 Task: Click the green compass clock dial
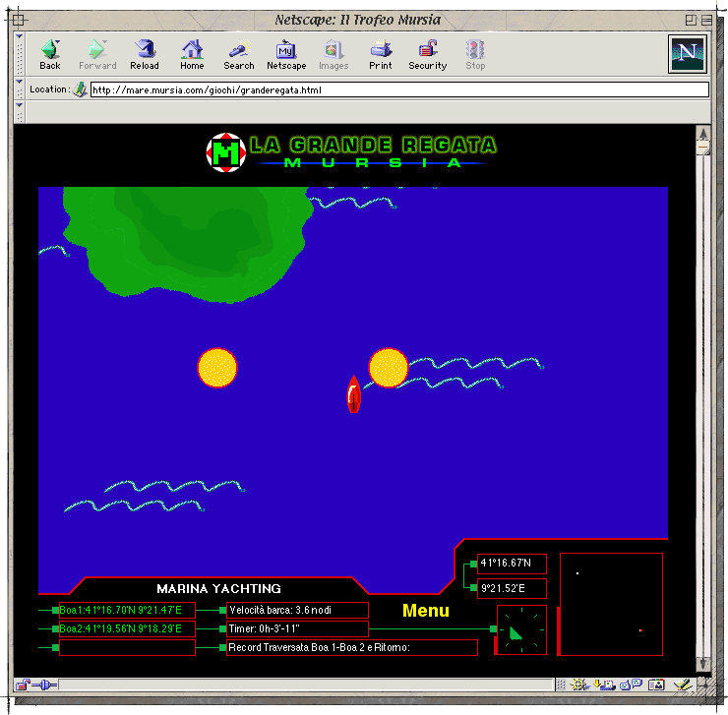point(521,629)
